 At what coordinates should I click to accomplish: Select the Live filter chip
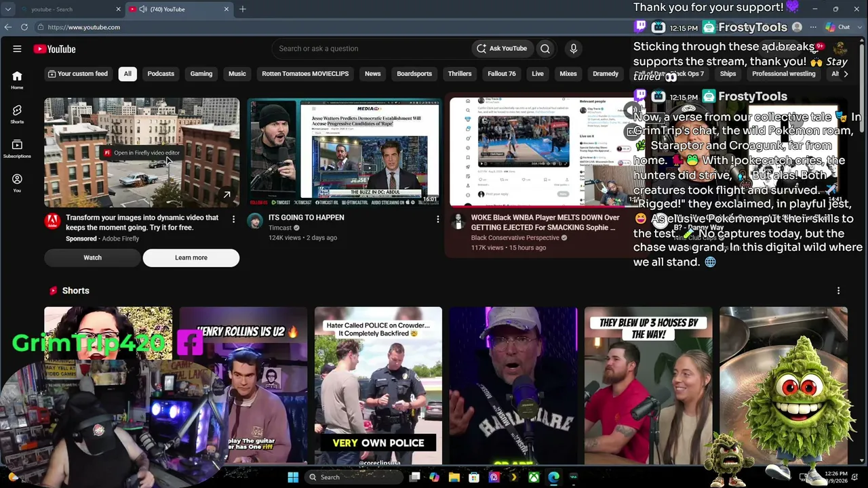click(538, 74)
